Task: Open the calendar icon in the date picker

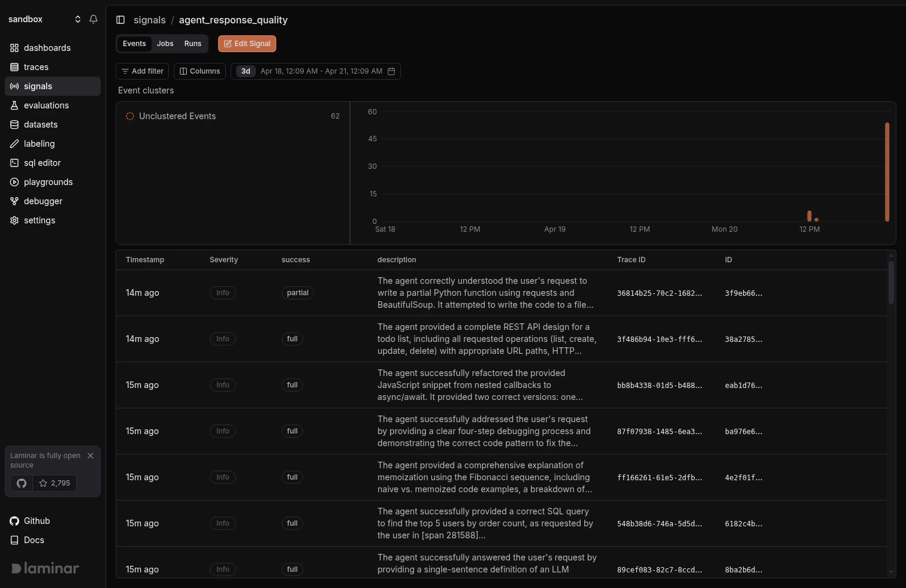Action: pos(391,71)
